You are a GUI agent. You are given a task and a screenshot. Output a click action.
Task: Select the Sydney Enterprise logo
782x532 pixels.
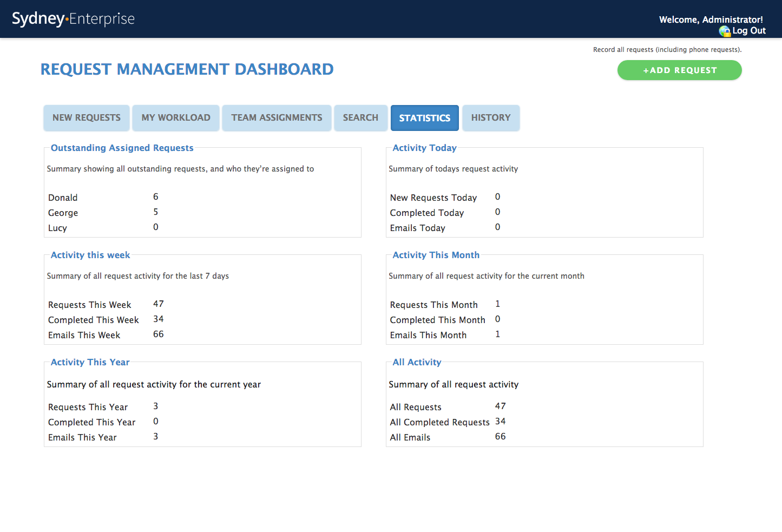(73, 18)
